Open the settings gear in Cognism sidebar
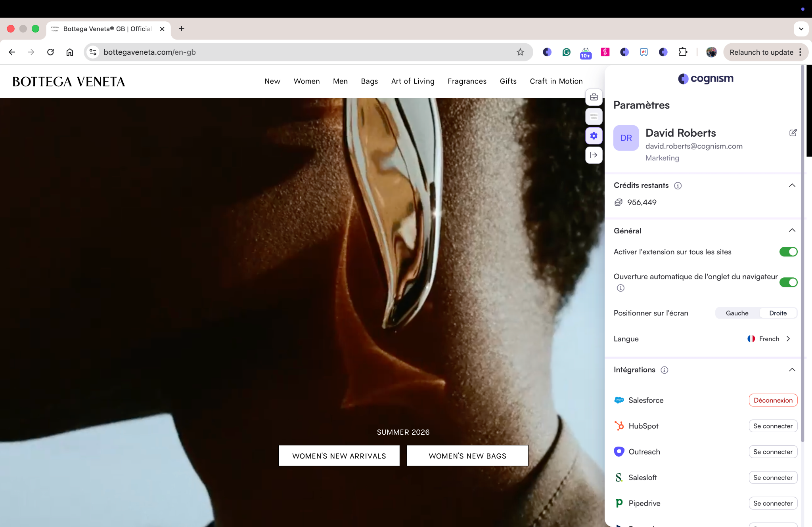Screen dimensions: 812x527 (594, 136)
